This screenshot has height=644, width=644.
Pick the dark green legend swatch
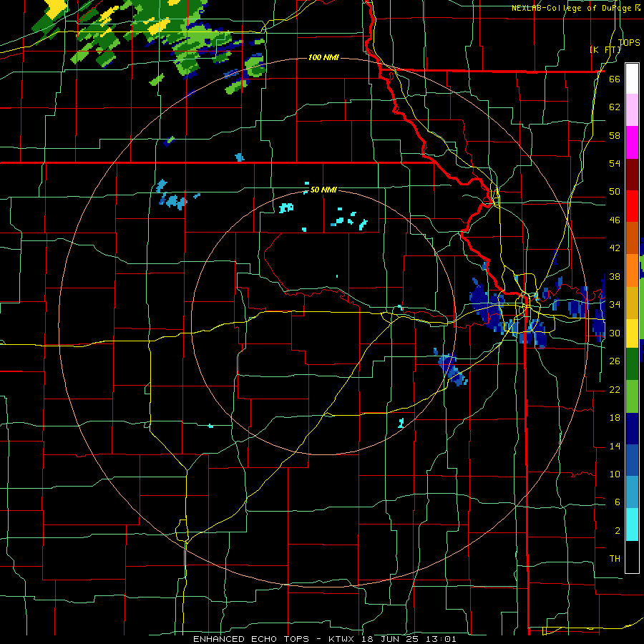[x=632, y=365]
